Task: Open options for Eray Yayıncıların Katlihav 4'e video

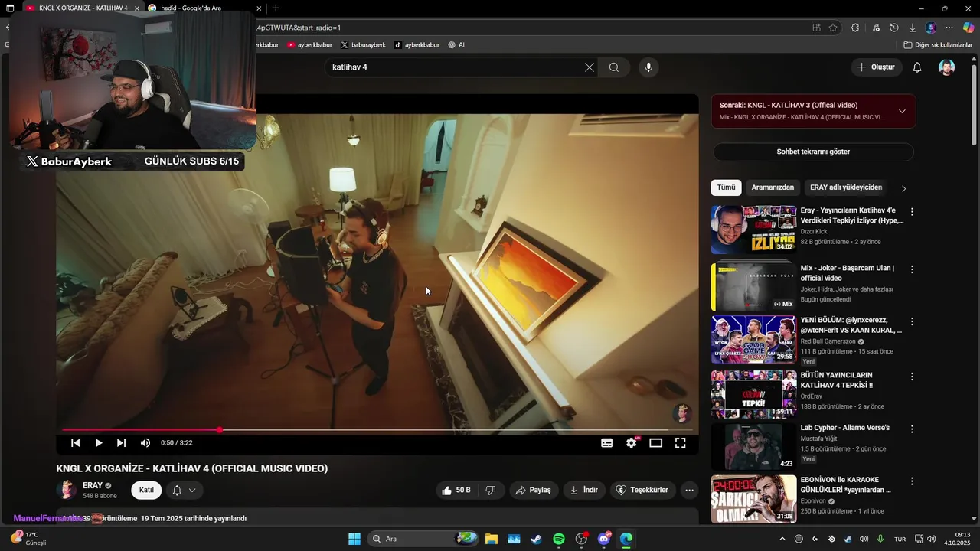Action: point(912,212)
